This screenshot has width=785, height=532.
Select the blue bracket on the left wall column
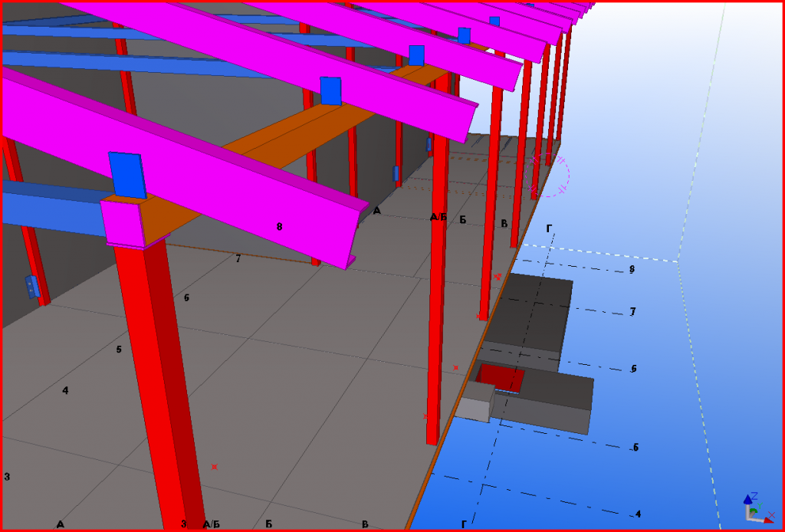(32, 286)
